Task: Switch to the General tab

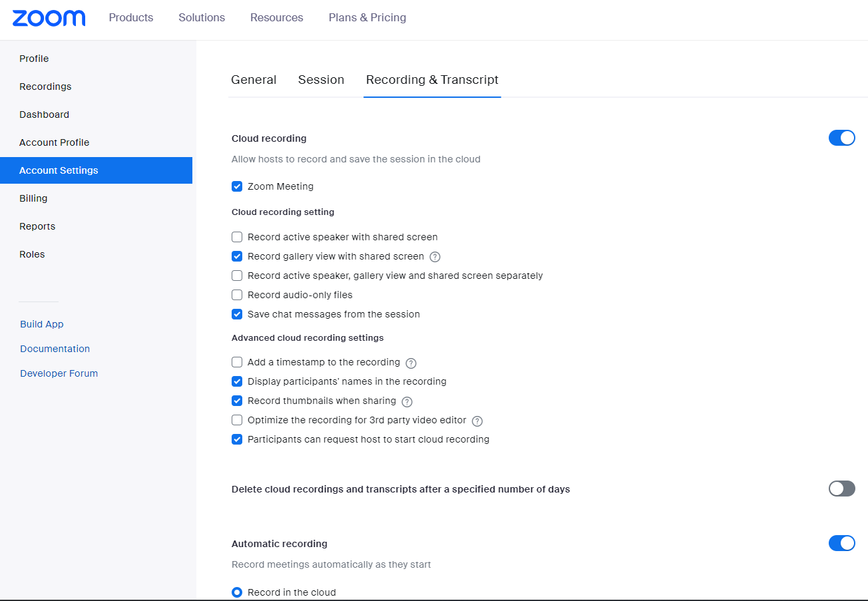Action: (254, 80)
